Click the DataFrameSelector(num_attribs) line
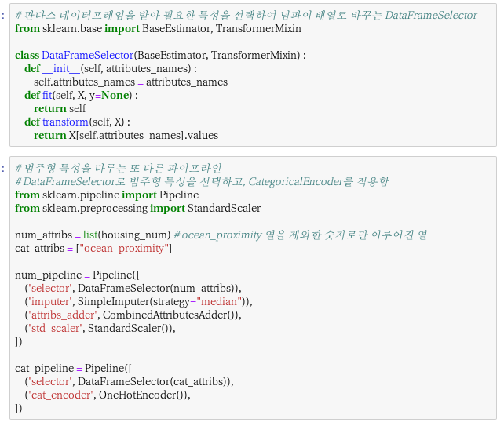Viewport: 504px width, 426px height. [x=133, y=288]
